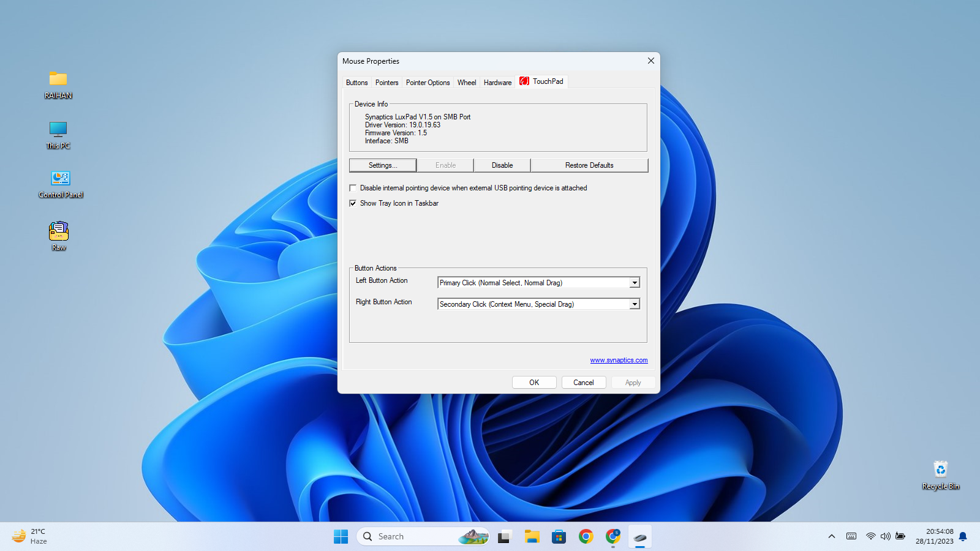
Task: Visit the www.synaptics.com link
Action: [619, 361]
